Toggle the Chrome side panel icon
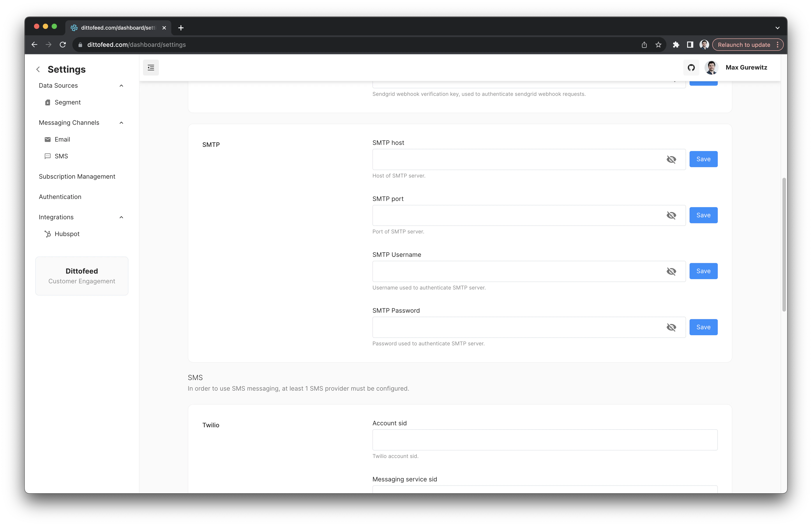 coord(690,45)
